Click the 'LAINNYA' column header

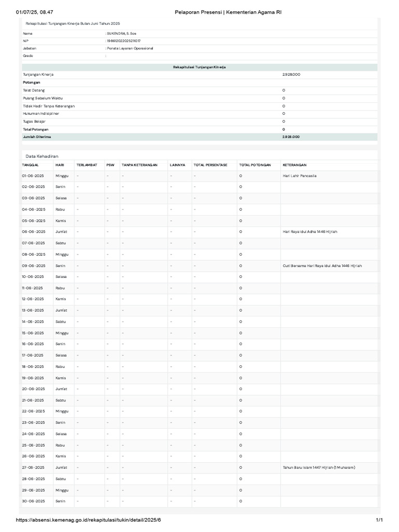tap(178, 165)
